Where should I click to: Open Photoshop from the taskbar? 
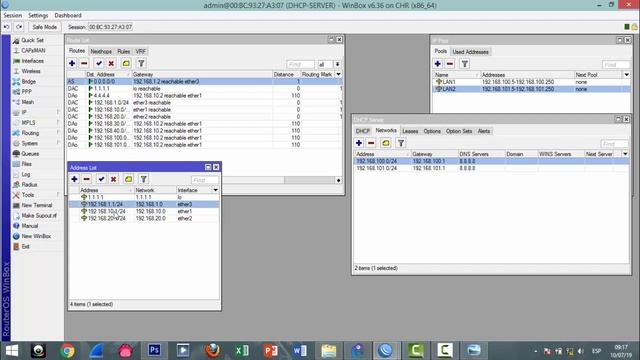point(154,350)
